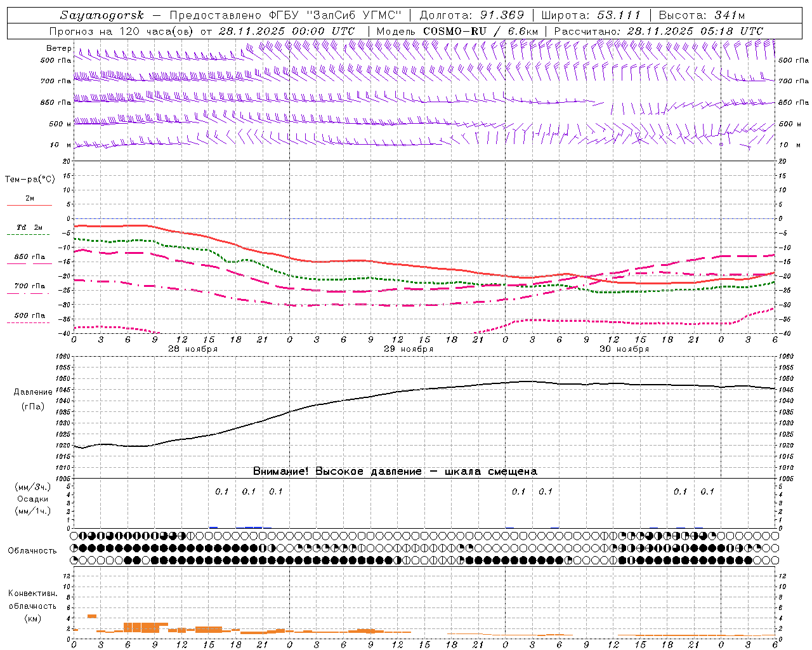
Task: Click the "Ветер" wind panel label
Action: coord(58,48)
